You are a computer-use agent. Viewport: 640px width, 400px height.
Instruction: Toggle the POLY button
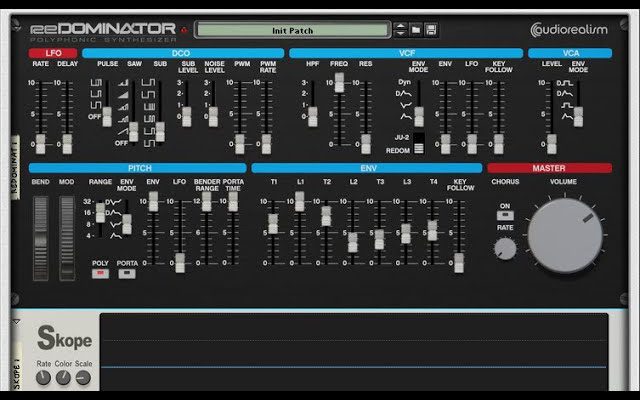100,273
